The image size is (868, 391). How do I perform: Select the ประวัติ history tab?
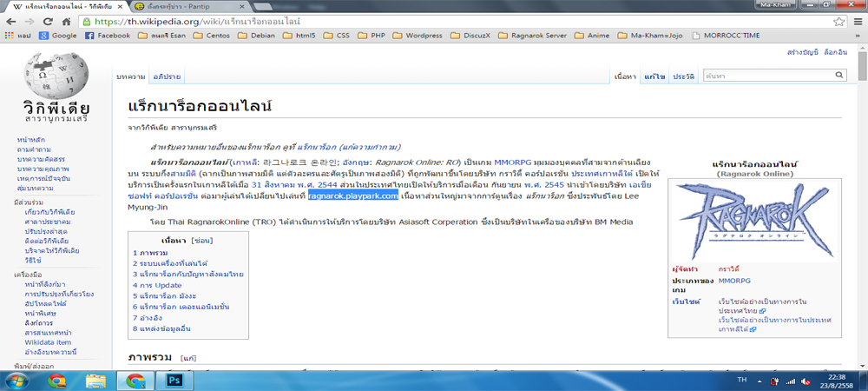(684, 76)
